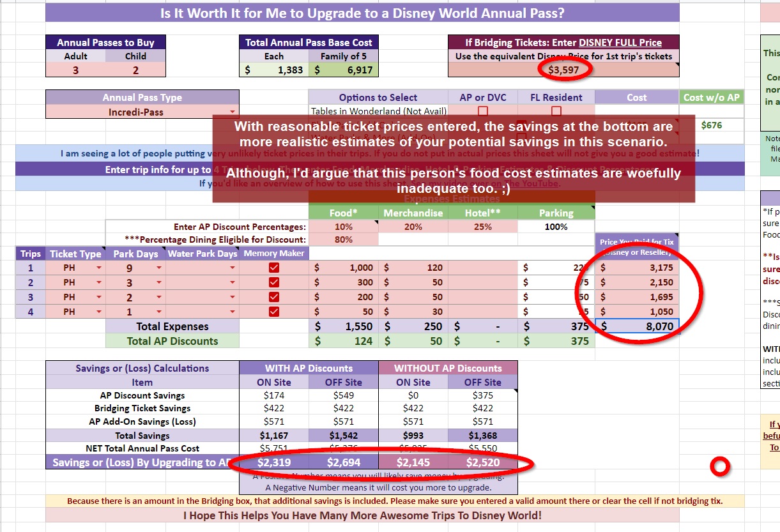Select the 80% dining eligible percentage cell

point(343,239)
